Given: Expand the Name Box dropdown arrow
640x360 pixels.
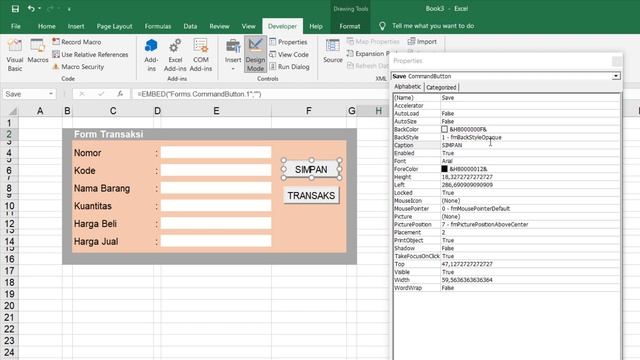Looking at the screenshot, I should [x=51, y=94].
